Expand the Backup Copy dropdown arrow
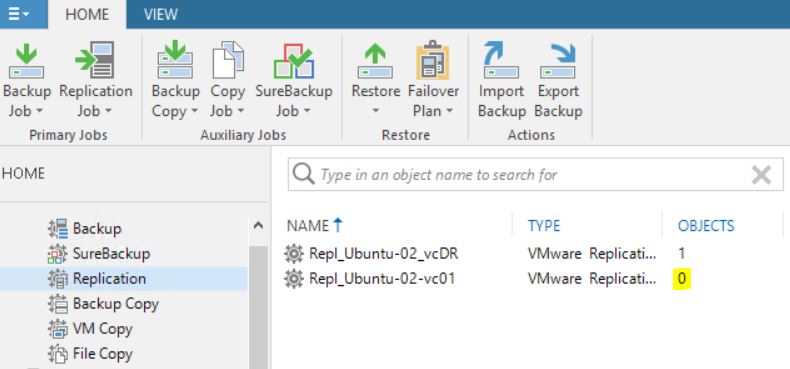Image resolution: width=790 pixels, height=369 pixels. click(x=194, y=111)
